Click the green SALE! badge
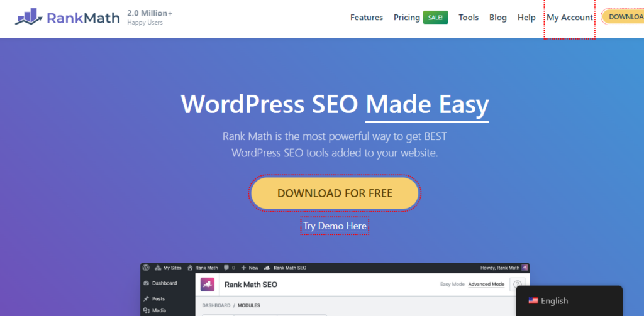The image size is (644, 316). pos(435,18)
